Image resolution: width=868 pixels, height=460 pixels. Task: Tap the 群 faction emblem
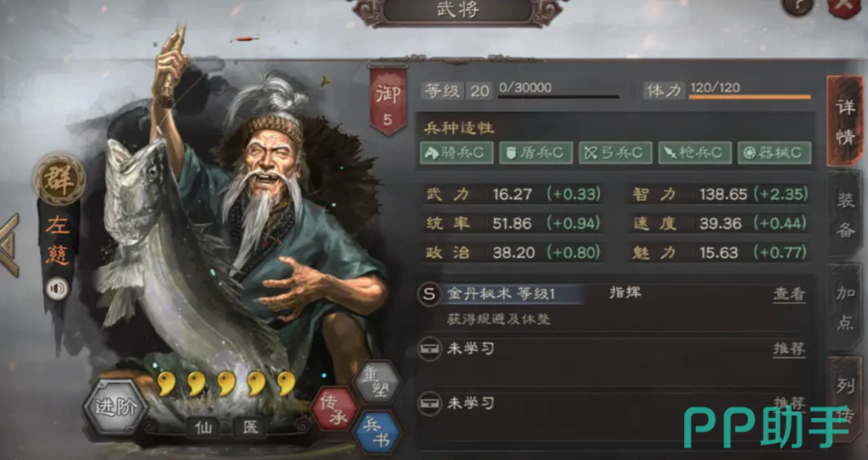[59, 179]
